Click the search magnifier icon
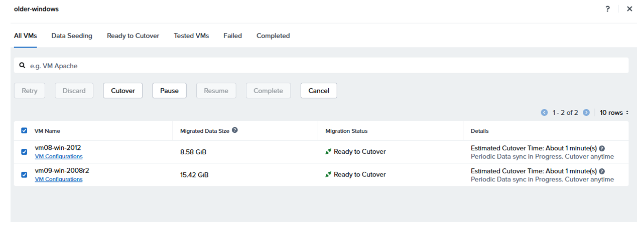The image size is (644, 237). tap(22, 66)
